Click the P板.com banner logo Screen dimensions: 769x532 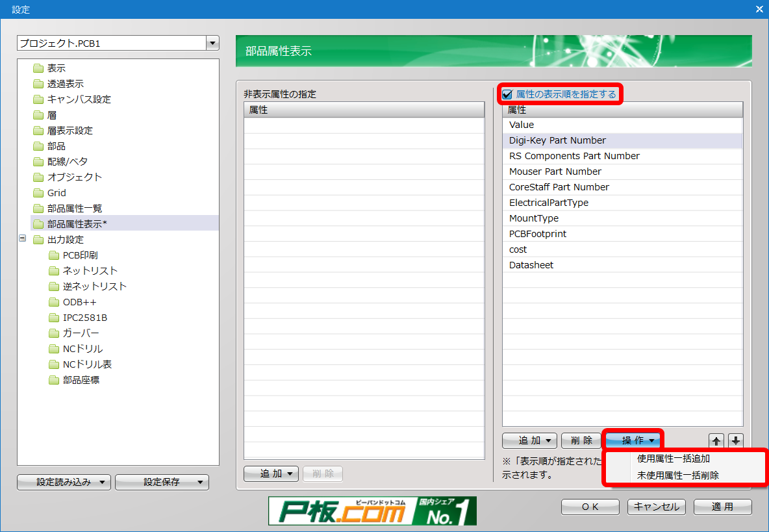[372, 511]
